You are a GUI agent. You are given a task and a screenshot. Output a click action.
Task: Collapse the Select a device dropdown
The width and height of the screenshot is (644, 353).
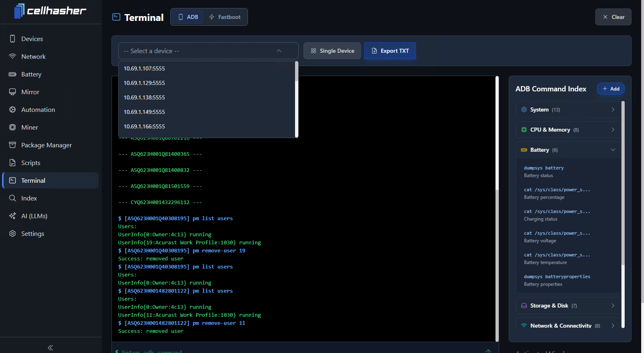(279, 51)
